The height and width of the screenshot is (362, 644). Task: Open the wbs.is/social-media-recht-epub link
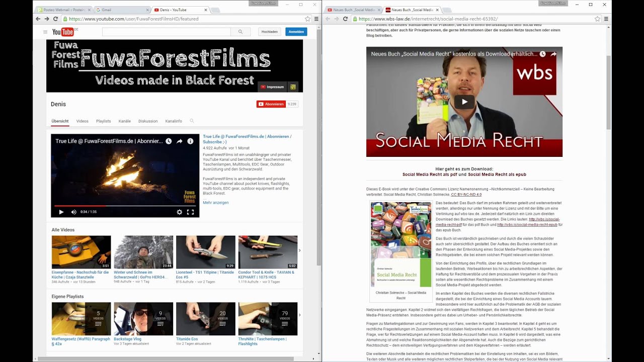(x=527, y=225)
